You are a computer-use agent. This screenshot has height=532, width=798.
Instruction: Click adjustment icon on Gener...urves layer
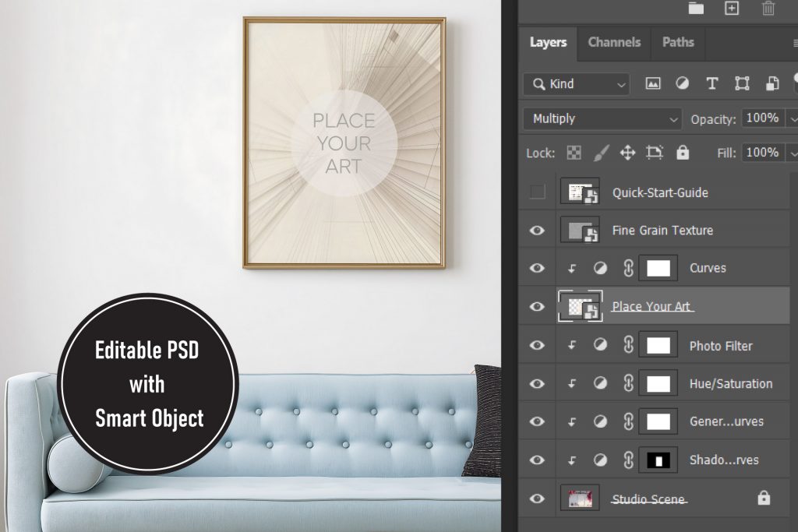pyautogui.click(x=601, y=421)
